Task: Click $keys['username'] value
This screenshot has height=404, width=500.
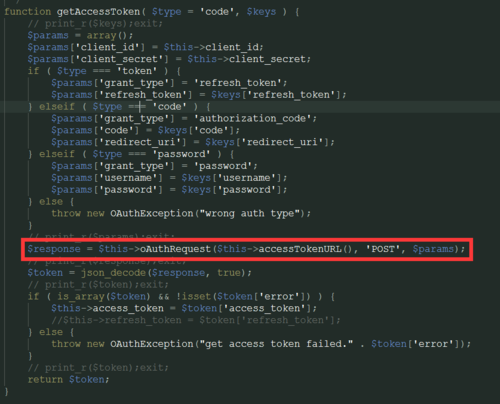Action: [232, 178]
